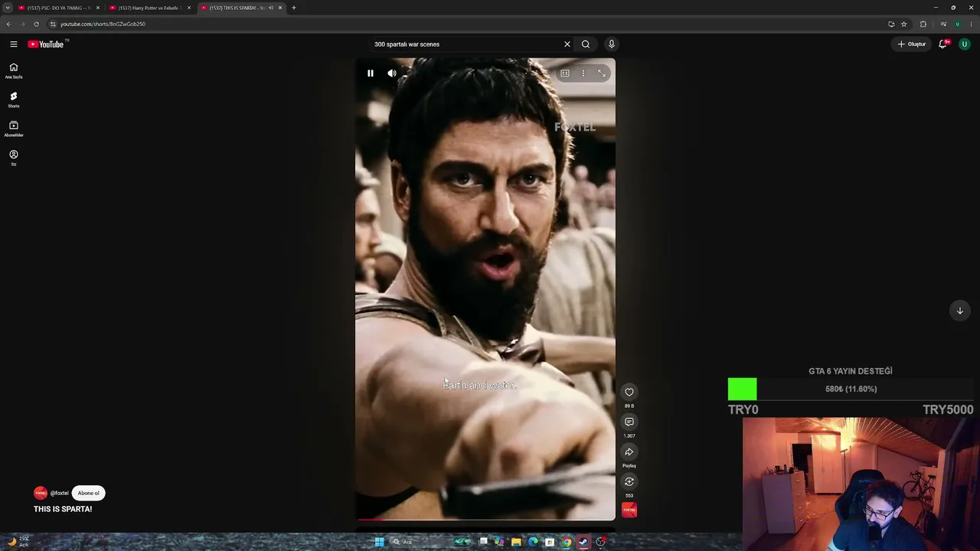This screenshot has height=551, width=980.
Task: Open the YouTube guide hamburger menu
Action: click(x=14, y=44)
